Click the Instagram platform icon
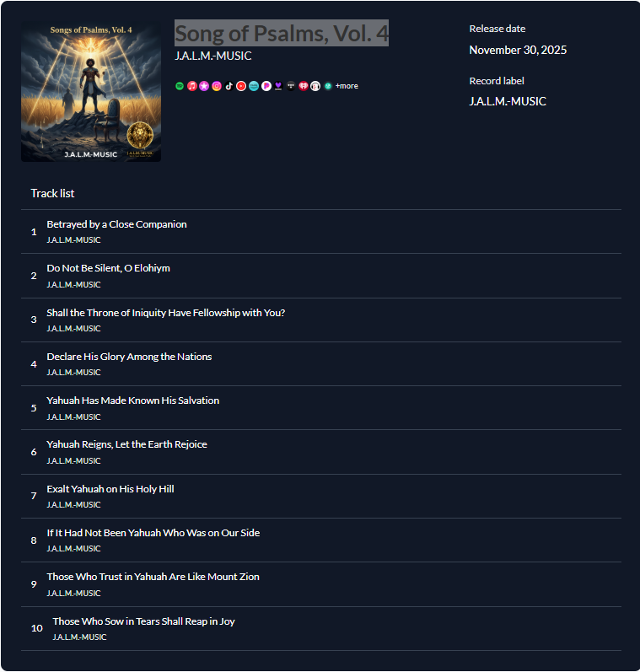Screen dimensions: 640x672 [217, 86]
